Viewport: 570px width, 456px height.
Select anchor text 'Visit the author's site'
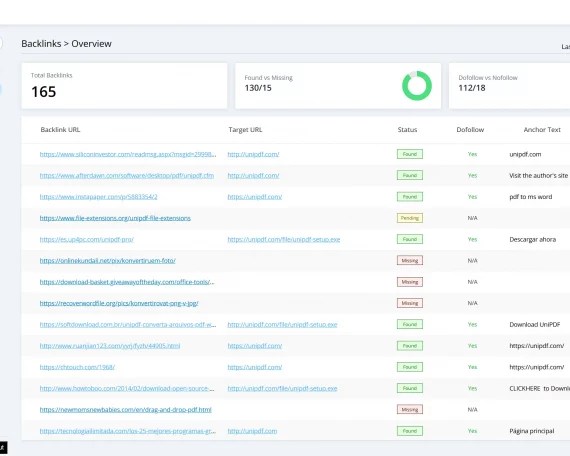(538, 175)
